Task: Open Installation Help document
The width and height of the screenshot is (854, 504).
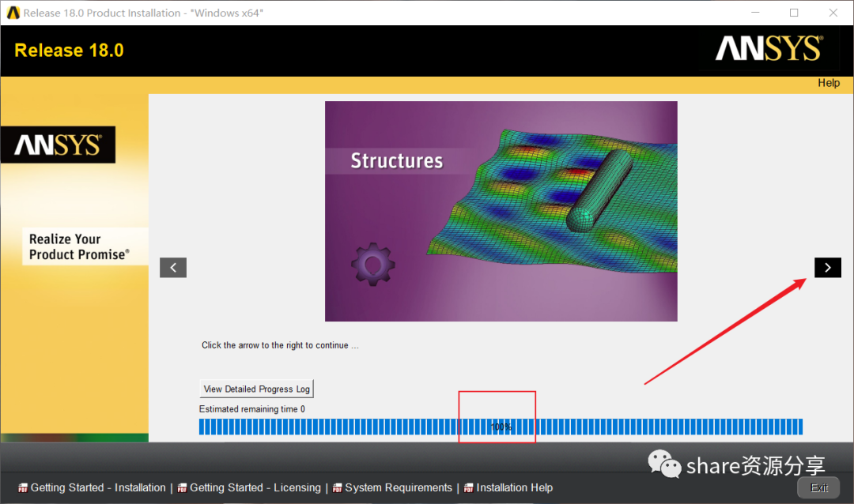Action: tap(514, 487)
